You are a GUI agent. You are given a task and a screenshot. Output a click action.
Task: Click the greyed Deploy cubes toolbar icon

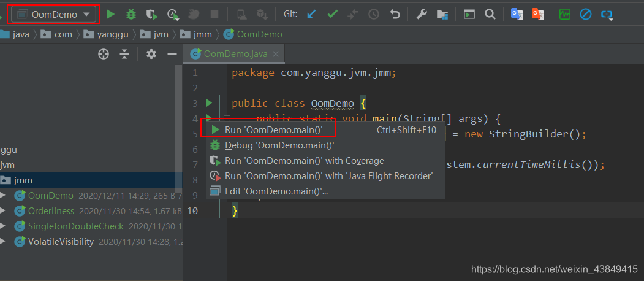262,15
